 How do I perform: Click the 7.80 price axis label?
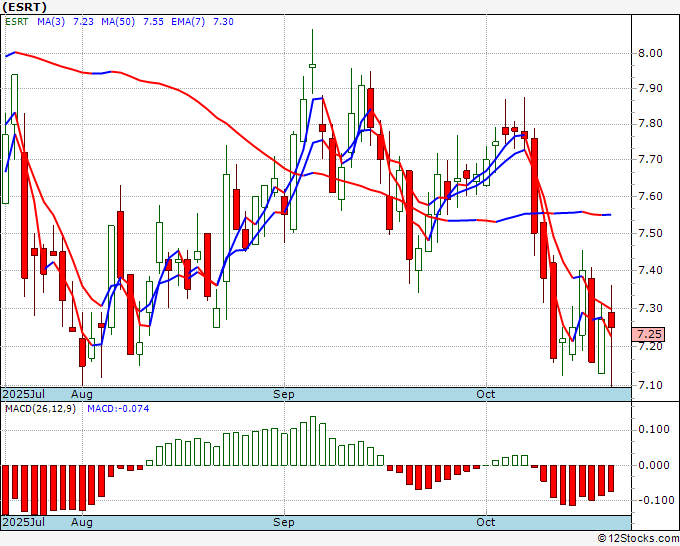point(650,124)
